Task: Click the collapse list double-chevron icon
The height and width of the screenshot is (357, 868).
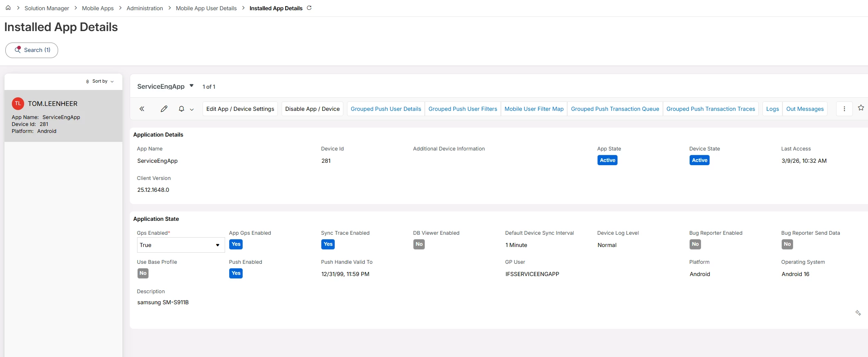Action: point(142,109)
